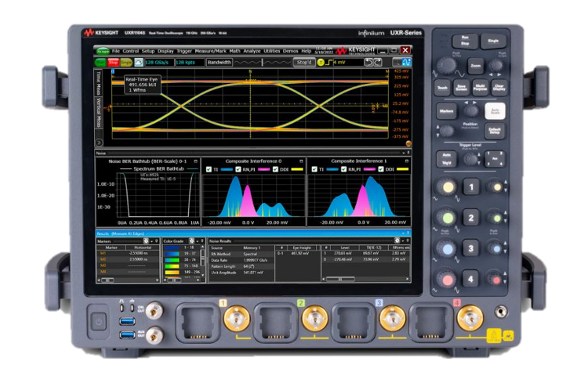Open the Analyze menu

coord(252,51)
